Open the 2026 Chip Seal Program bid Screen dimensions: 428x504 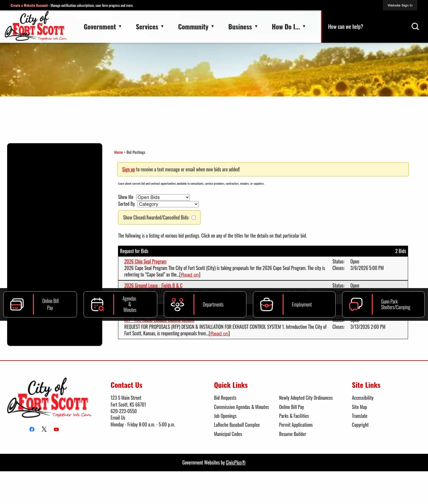pos(145,261)
